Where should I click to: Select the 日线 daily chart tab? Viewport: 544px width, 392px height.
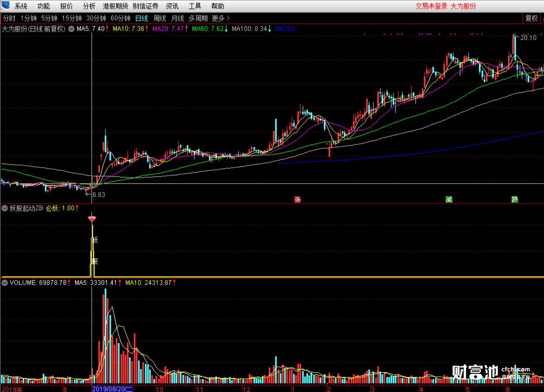[x=142, y=18]
